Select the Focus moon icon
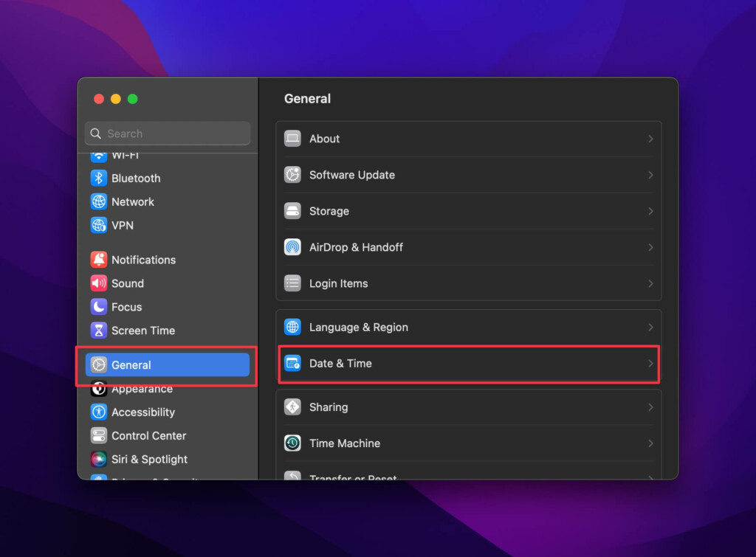 tap(99, 307)
